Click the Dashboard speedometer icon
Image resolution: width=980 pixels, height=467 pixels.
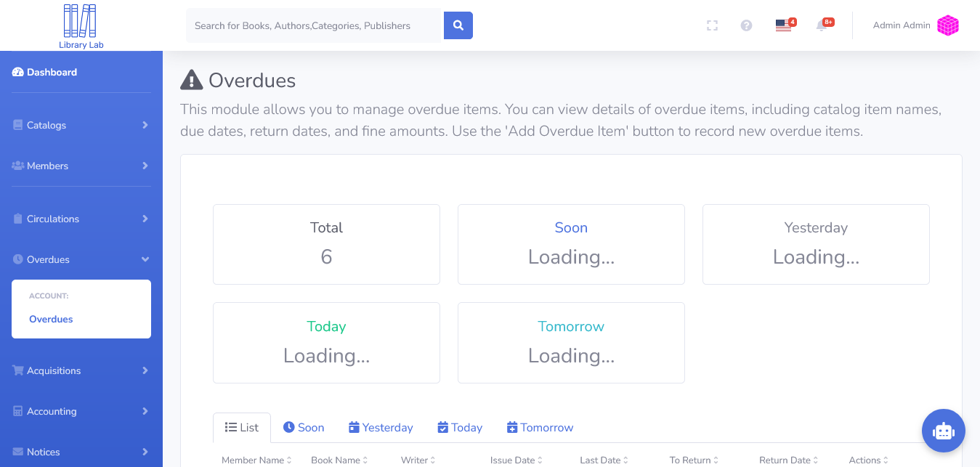click(17, 72)
